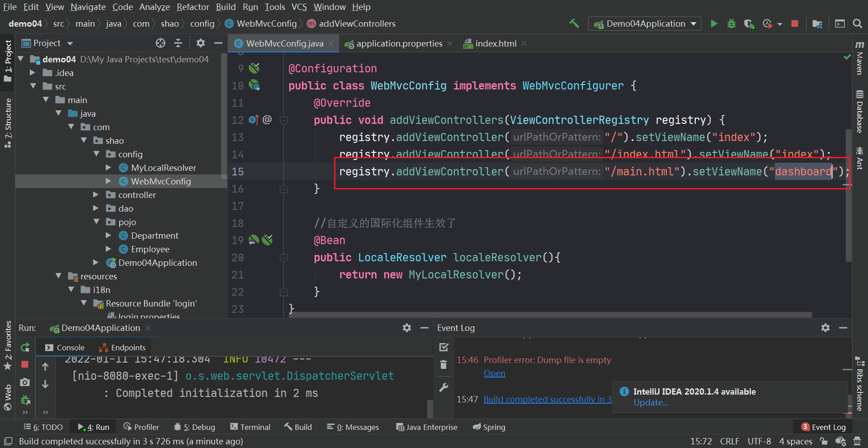The height and width of the screenshot is (448, 868).
Task: Open Event Log button with 3 badge
Action: pos(823,427)
